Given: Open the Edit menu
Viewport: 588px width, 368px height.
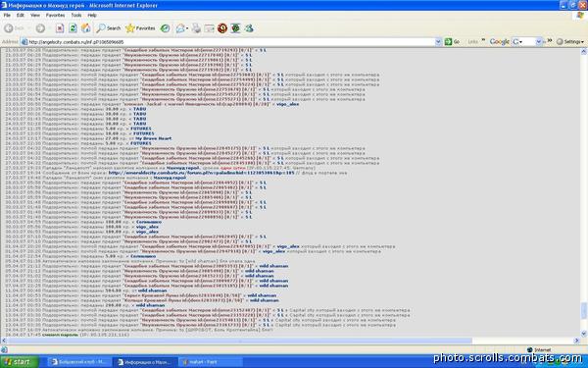Looking at the screenshot, I should 21,15.
